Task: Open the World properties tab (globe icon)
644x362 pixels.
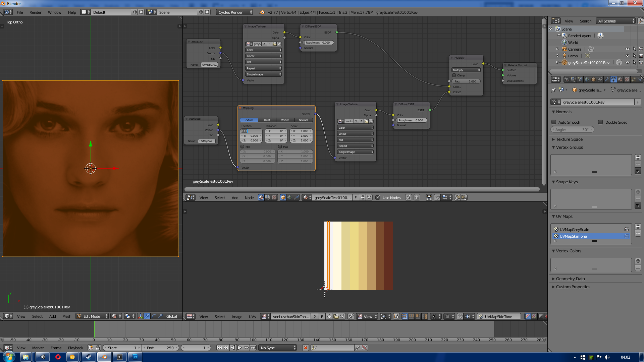Action: point(587,79)
